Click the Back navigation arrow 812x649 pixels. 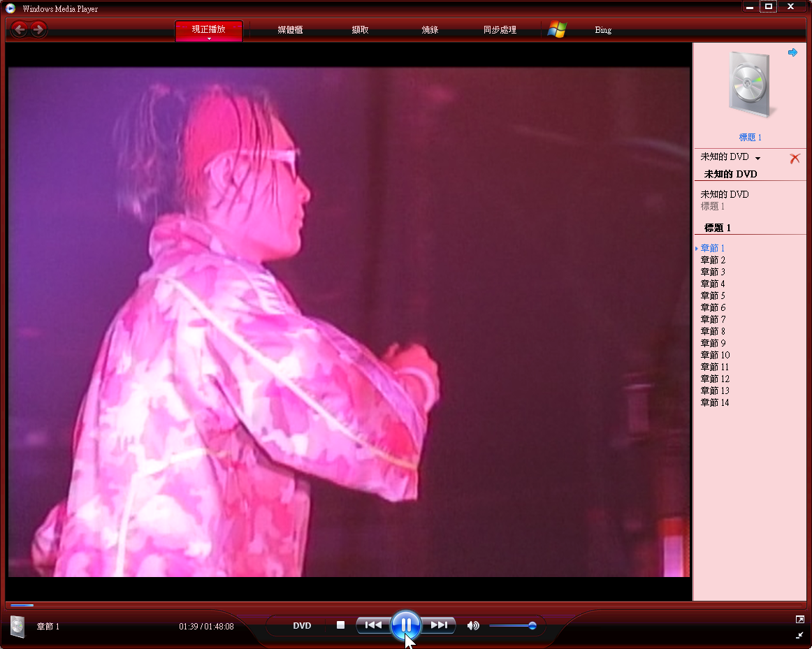(x=19, y=29)
